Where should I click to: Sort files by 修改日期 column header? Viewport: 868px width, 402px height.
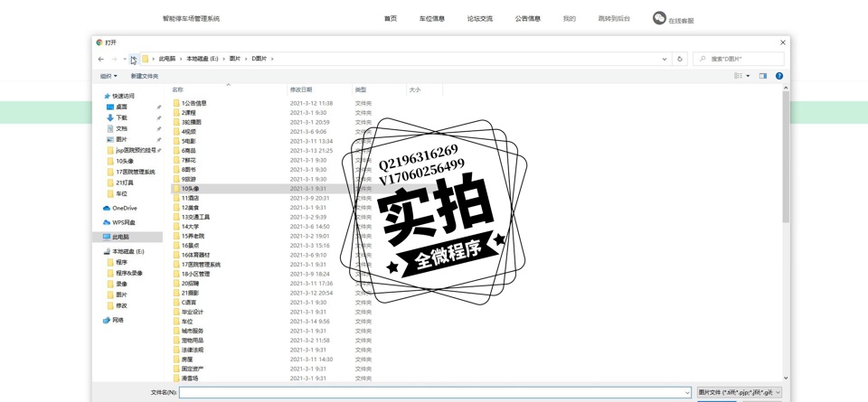click(301, 89)
